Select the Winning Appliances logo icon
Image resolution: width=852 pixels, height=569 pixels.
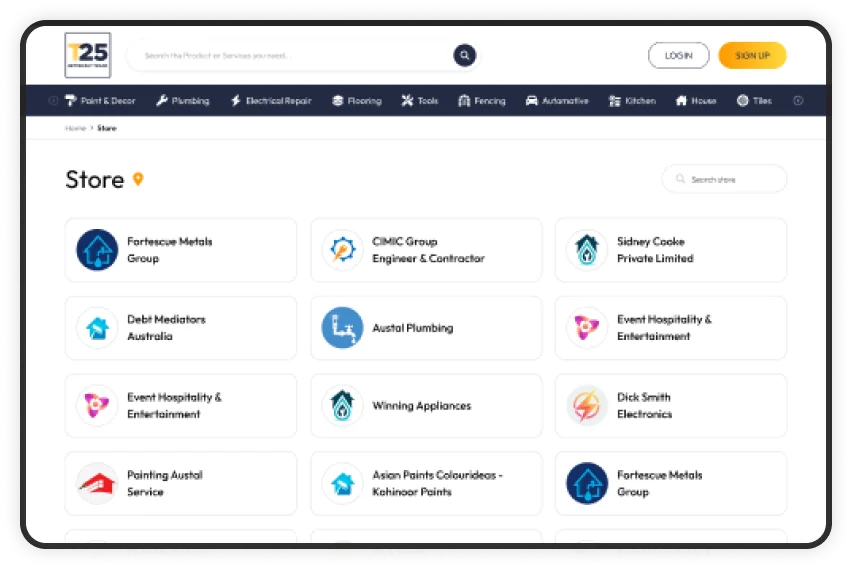[x=342, y=406]
